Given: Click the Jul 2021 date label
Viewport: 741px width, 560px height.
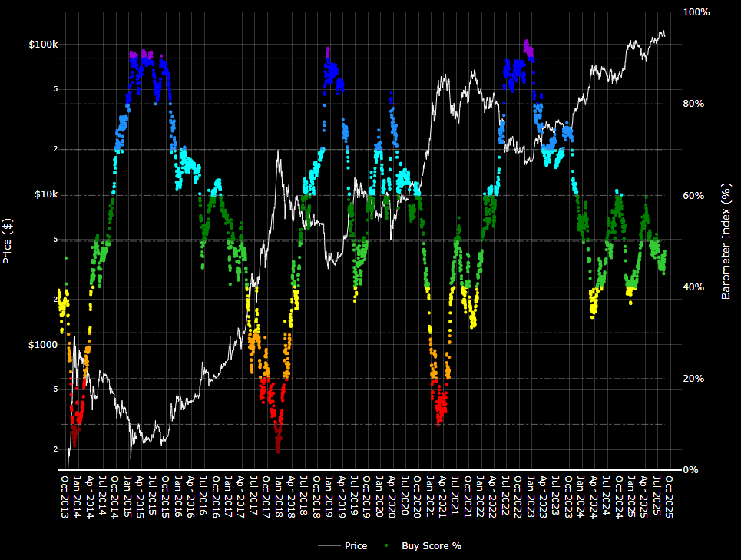Looking at the screenshot, I should [x=455, y=497].
